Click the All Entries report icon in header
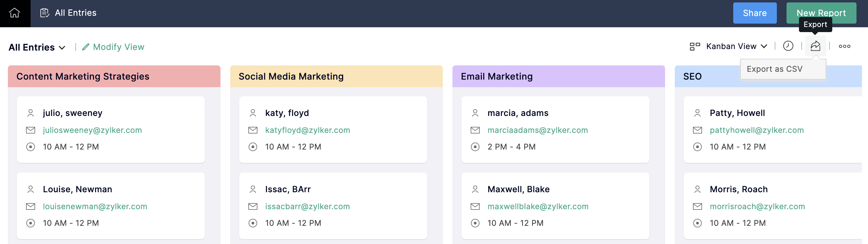The height and width of the screenshot is (244, 868). tap(45, 13)
